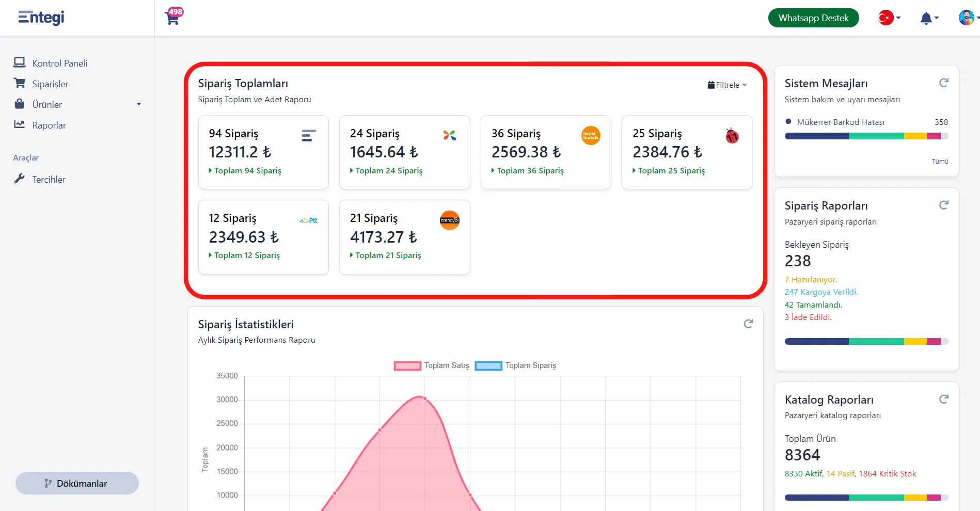Open the Toplam 94 Sipariş link
980x511 pixels.
click(x=245, y=171)
